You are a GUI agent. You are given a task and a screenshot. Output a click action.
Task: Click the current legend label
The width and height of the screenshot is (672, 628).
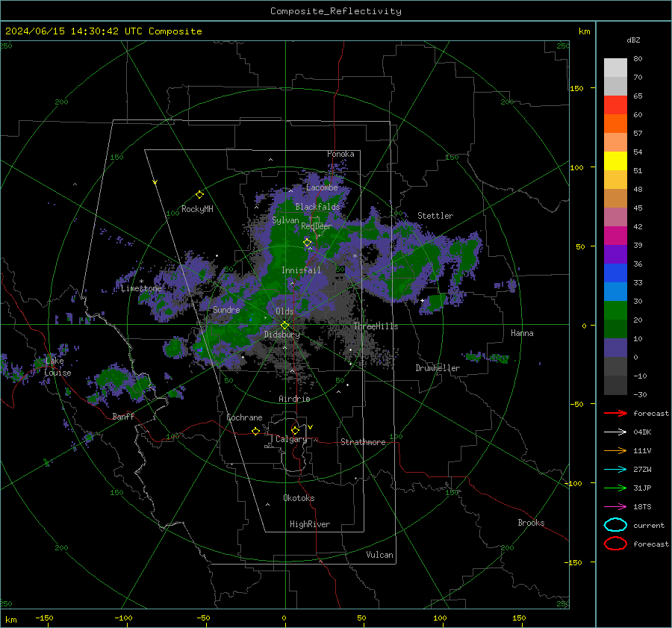649,525
